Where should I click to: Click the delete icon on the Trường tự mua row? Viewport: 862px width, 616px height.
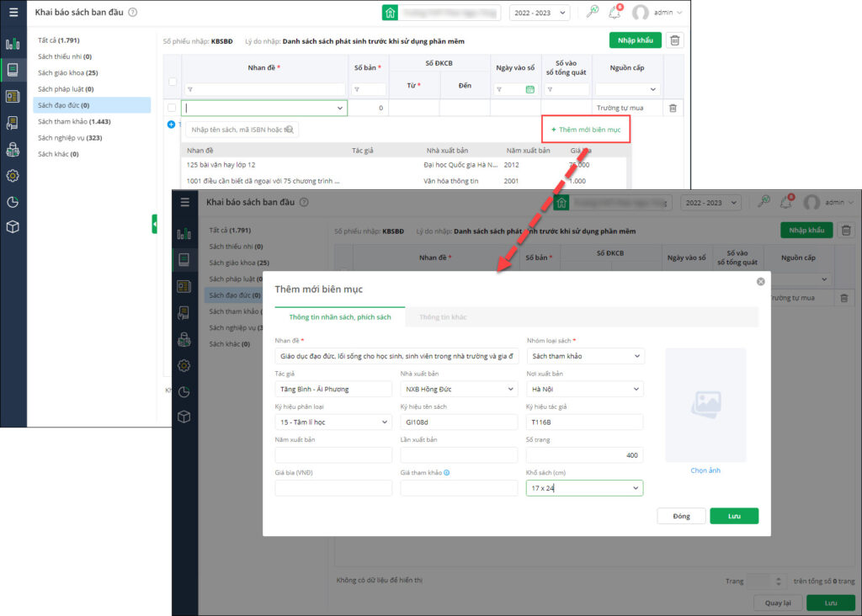coord(673,108)
